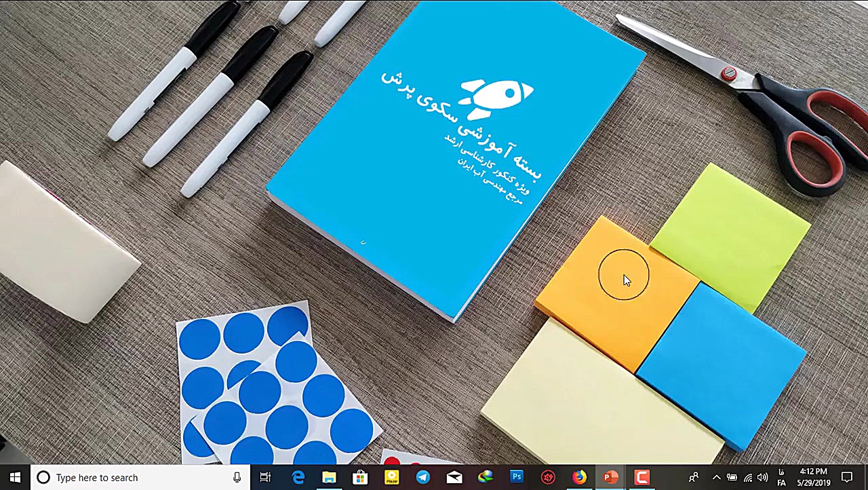This screenshot has height=490, width=868.
Task: Open the volume control flyout
Action: click(x=762, y=477)
